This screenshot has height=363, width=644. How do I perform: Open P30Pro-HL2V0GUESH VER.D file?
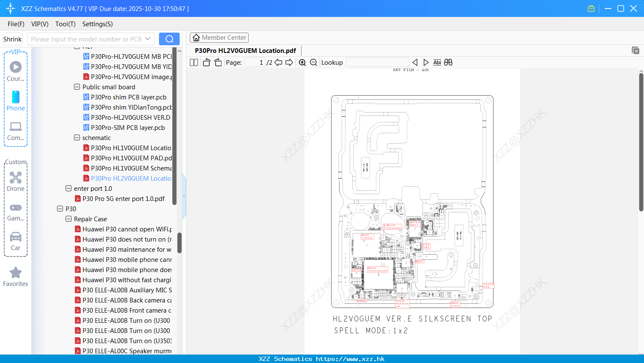127,117
